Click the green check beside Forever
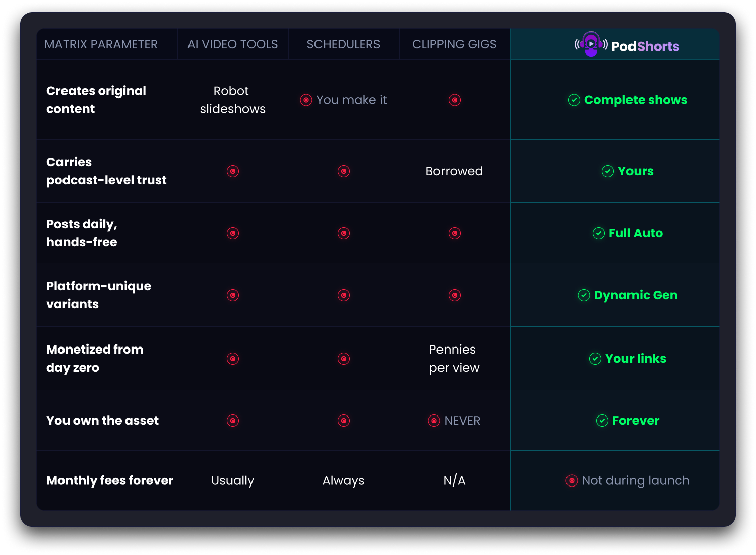756x555 pixels. coord(602,421)
